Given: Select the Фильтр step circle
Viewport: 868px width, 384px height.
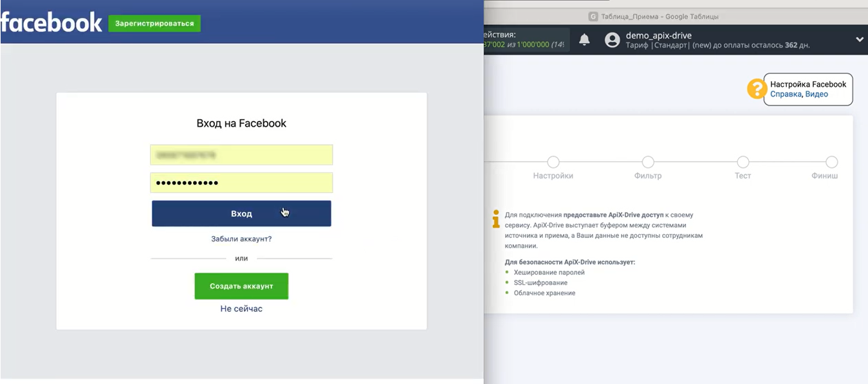Looking at the screenshot, I should [x=648, y=162].
